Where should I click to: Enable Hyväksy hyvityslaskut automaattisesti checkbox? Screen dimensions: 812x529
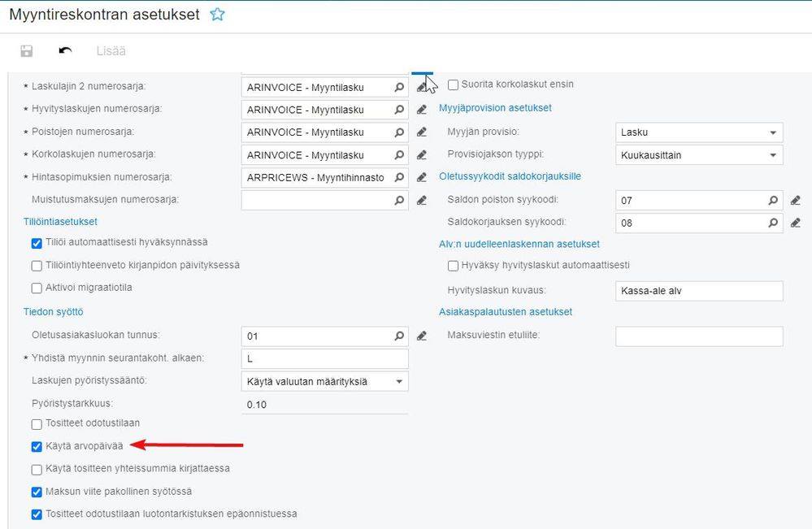[454, 265]
